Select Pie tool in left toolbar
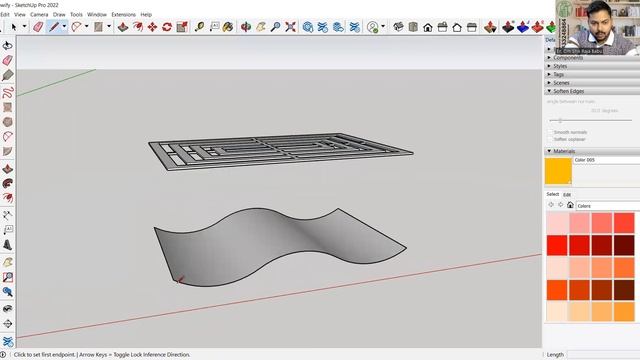This screenshot has height=360, width=640. pos(8,151)
